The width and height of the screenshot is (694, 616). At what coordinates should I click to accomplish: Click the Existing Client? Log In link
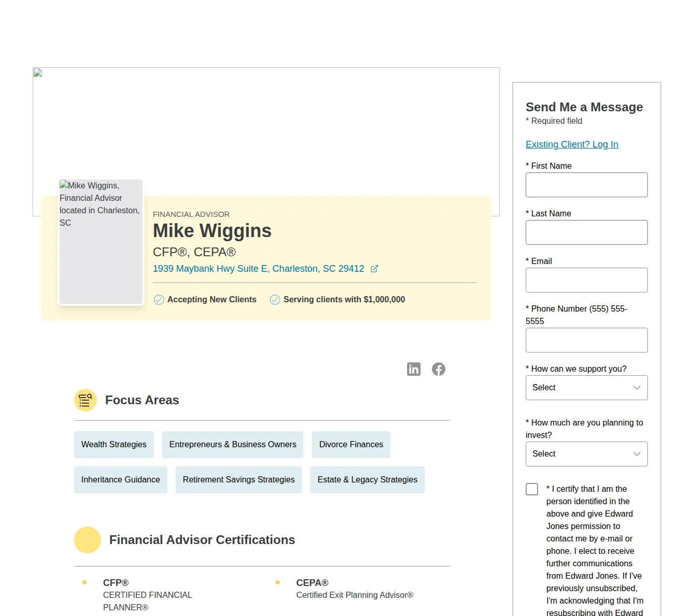[x=572, y=144]
